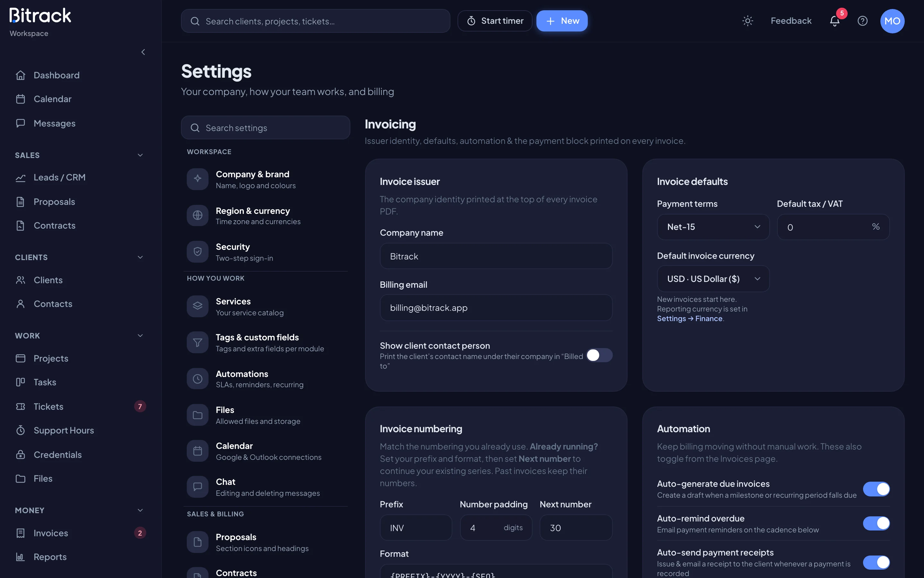This screenshot has height=578, width=924.
Task: Click the Region & currency globe icon
Action: point(197,215)
